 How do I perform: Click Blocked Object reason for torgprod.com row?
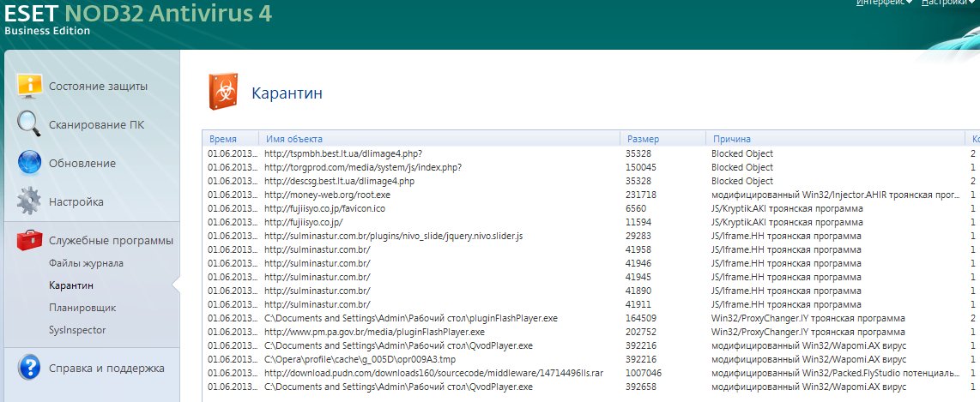click(742, 167)
